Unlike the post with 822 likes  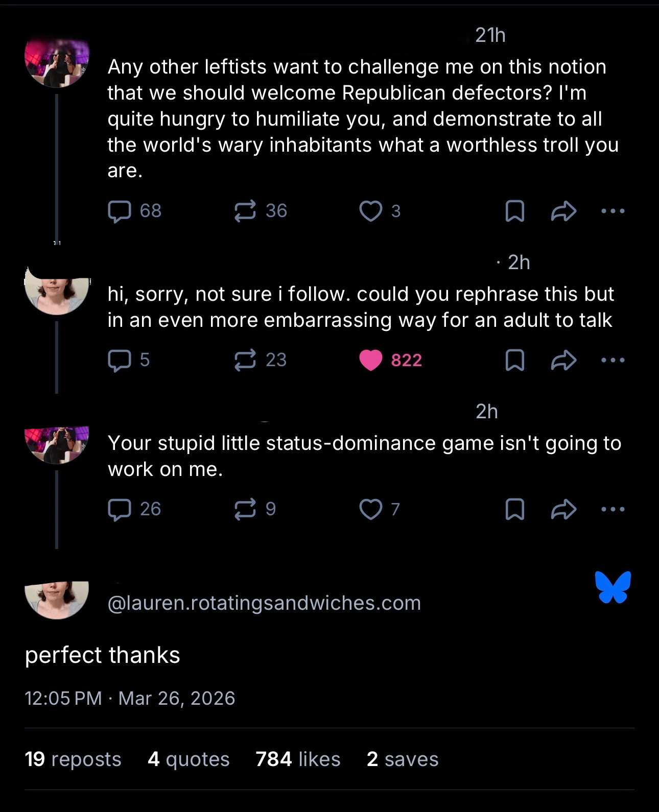371,360
